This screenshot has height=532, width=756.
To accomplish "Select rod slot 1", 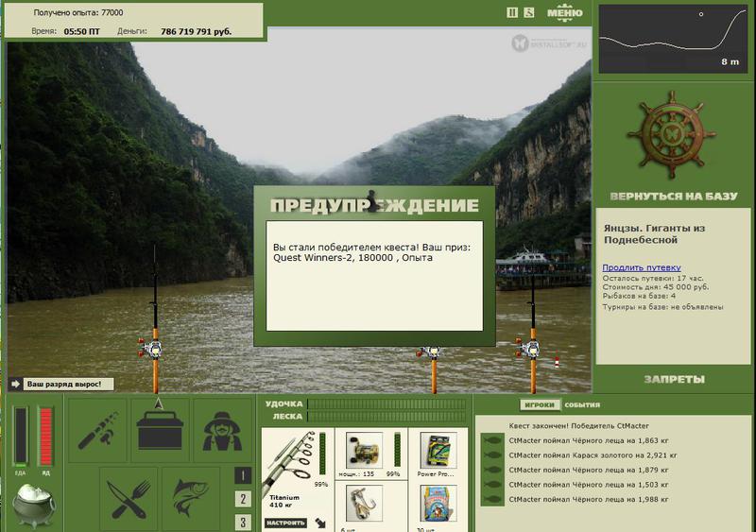I will pyautogui.click(x=243, y=476).
